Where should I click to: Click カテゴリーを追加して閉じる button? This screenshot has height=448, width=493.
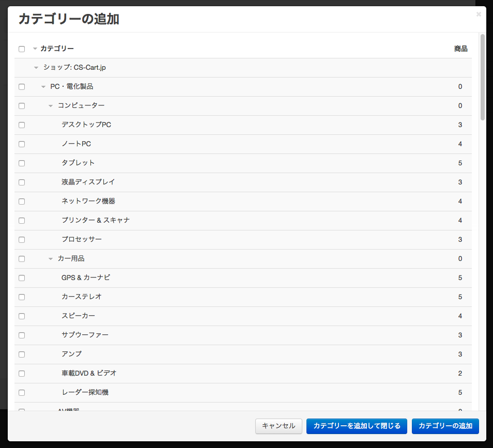coord(357,426)
